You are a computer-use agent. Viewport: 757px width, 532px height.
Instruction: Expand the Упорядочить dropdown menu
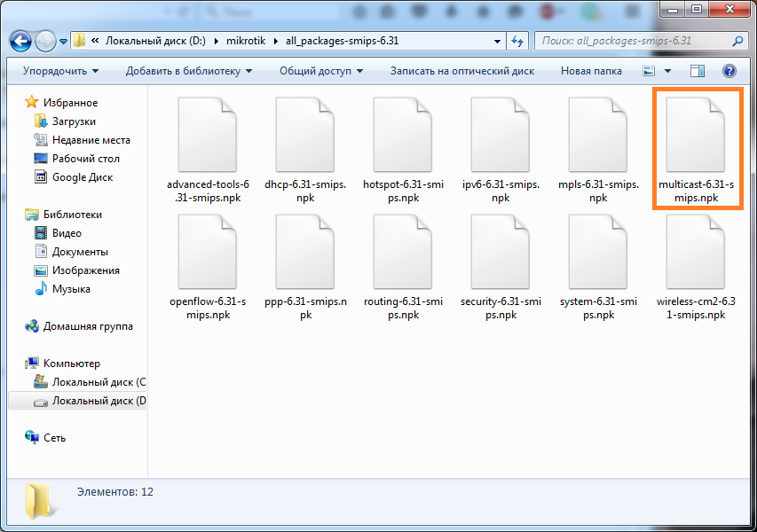(x=60, y=71)
